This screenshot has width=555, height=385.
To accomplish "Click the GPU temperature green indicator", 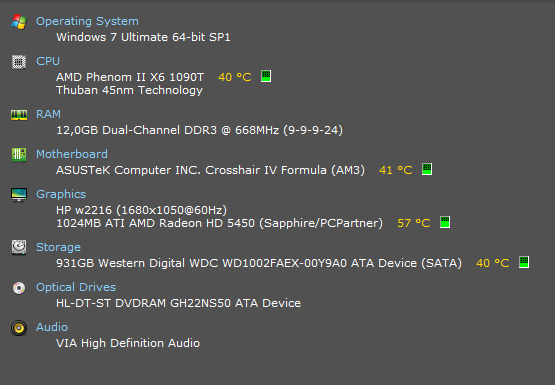I will coord(445,222).
